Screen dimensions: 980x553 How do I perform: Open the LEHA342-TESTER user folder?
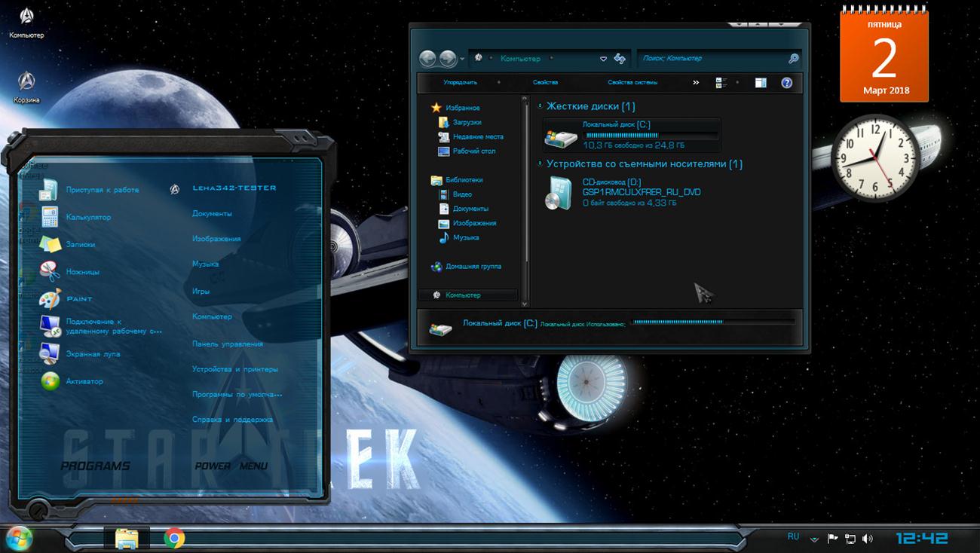pos(234,188)
